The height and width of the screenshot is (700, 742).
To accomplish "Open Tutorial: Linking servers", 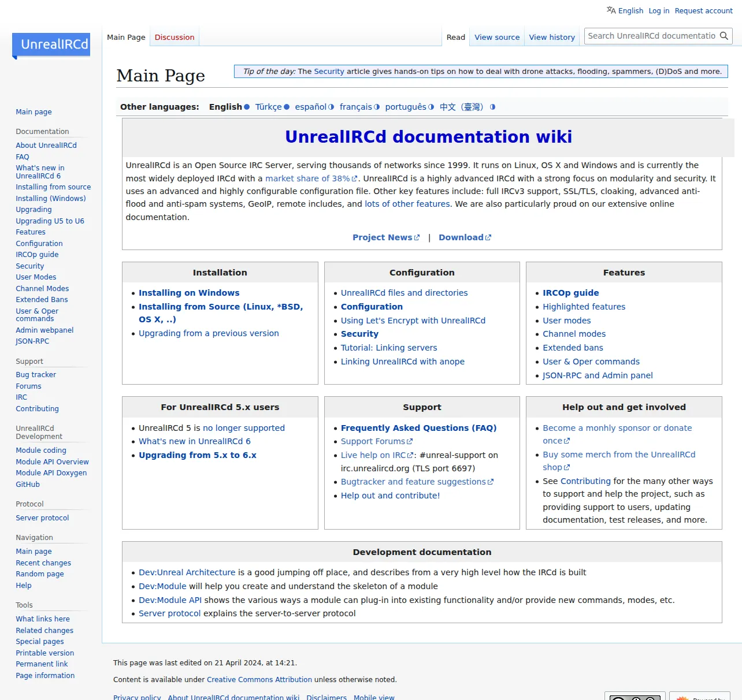I will click(x=389, y=348).
